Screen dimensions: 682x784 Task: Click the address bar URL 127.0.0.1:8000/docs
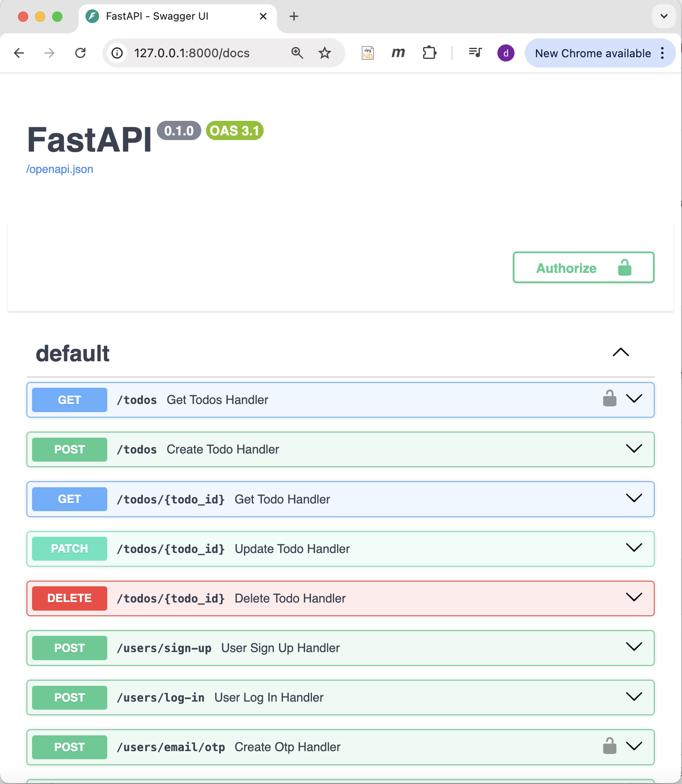click(192, 53)
